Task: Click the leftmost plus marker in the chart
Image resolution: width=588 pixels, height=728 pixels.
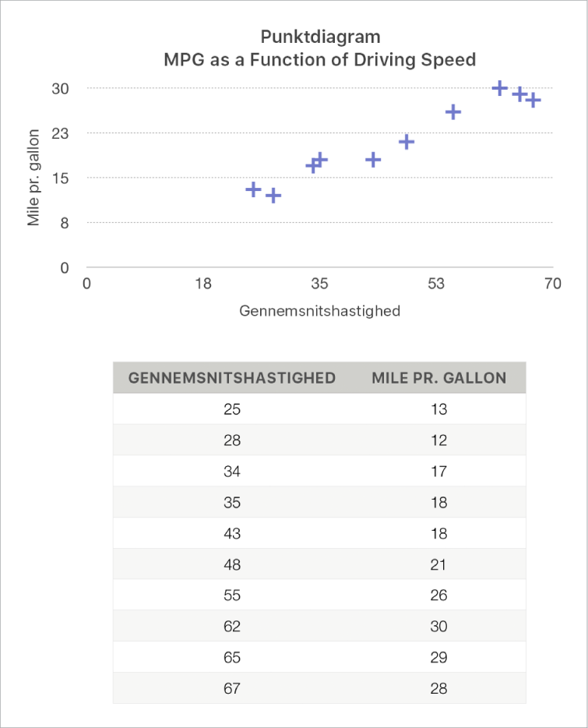Action: coord(253,189)
